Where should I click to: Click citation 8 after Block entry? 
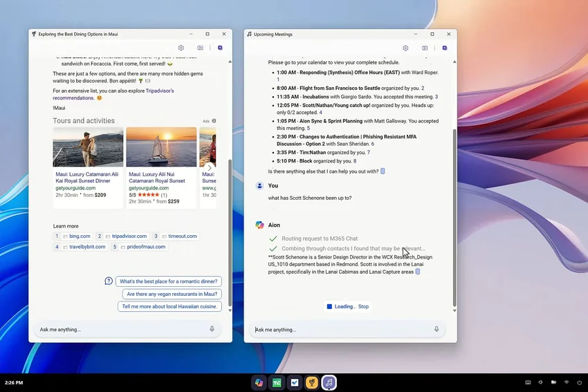coord(355,161)
